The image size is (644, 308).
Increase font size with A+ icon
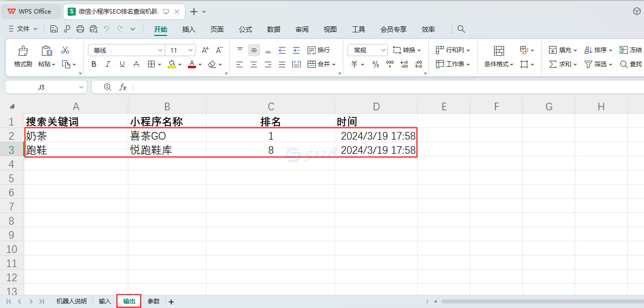[x=205, y=50]
